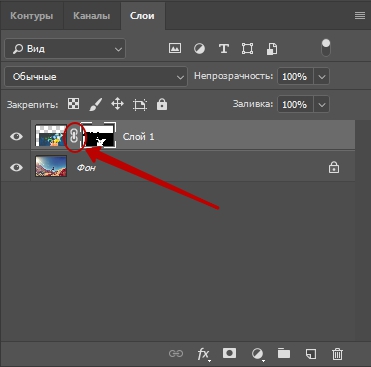Open the Layers panel hamburger menu
The image size is (371, 367).
coord(360,16)
